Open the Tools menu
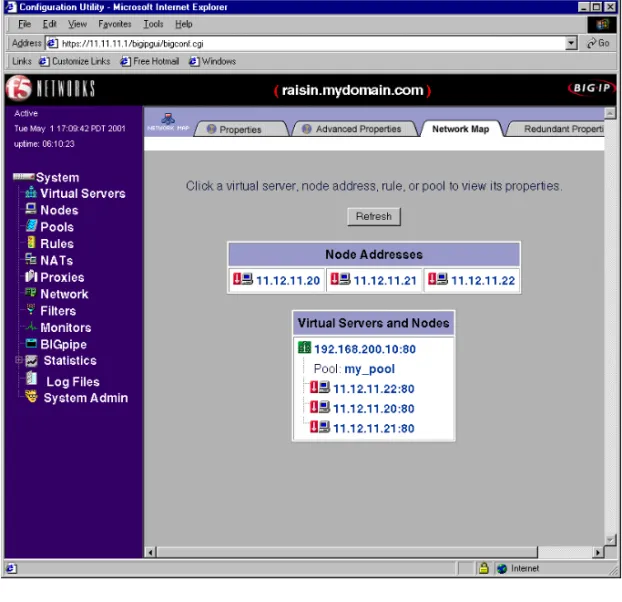This screenshot has height=602, width=622. pyautogui.click(x=153, y=24)
